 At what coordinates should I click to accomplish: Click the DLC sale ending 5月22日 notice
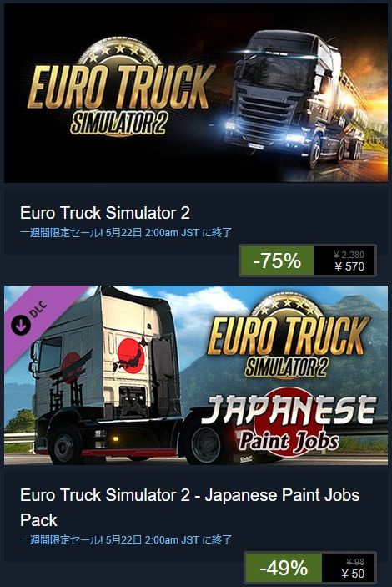click(x=126, y=540)
